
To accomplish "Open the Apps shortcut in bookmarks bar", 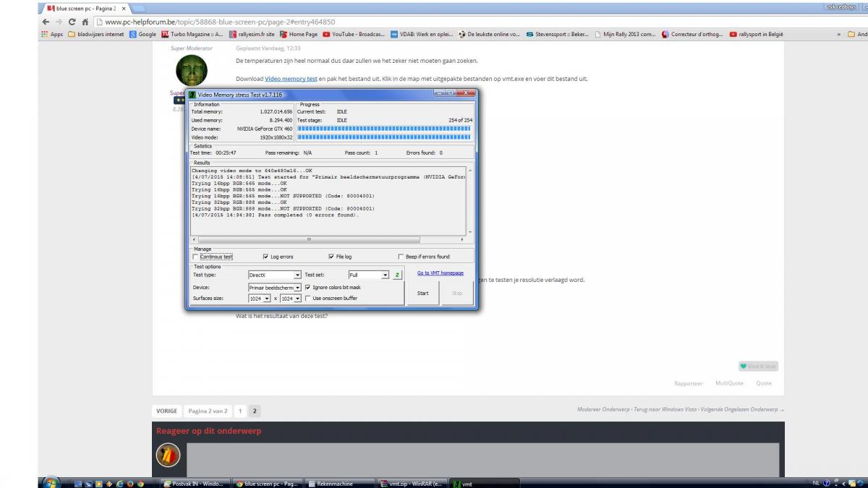I will point(52,34).
